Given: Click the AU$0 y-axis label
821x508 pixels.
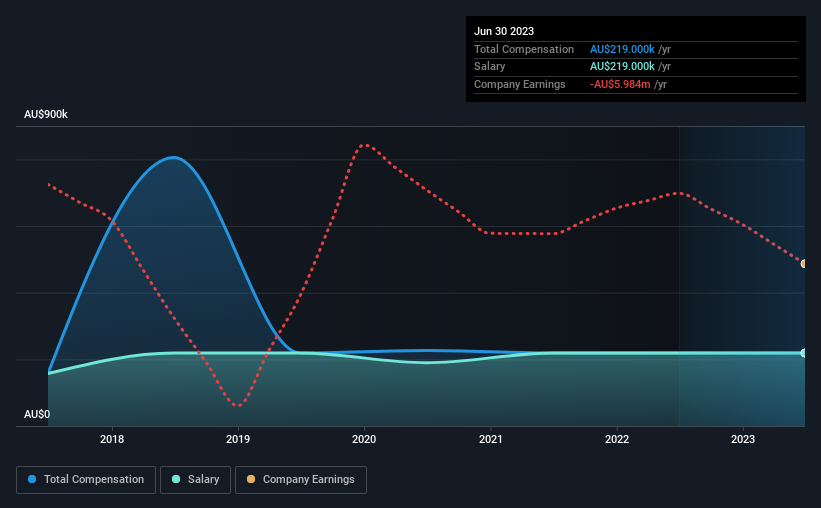Looking at the screenshot, I should click(x=37, y=414).
